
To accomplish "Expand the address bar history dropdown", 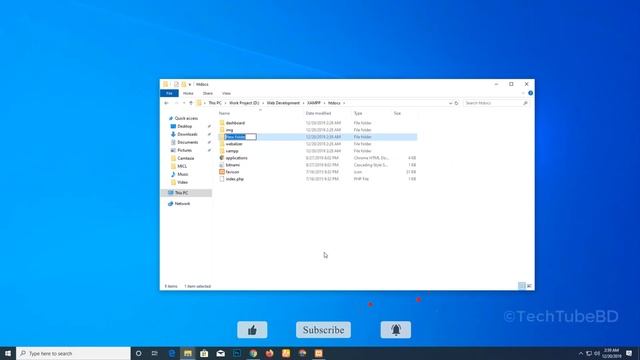I will click(x=450, y=103).
